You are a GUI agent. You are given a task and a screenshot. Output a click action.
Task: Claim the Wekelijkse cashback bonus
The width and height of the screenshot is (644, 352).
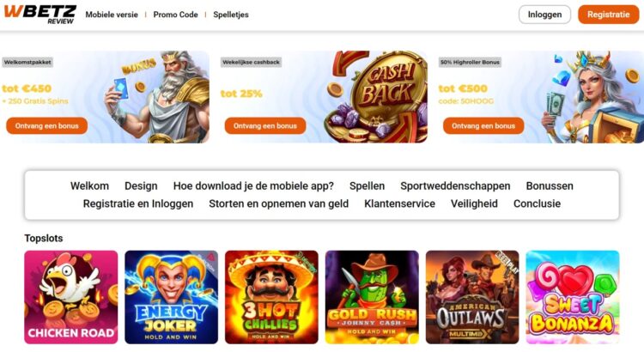[x=265, y=125]
